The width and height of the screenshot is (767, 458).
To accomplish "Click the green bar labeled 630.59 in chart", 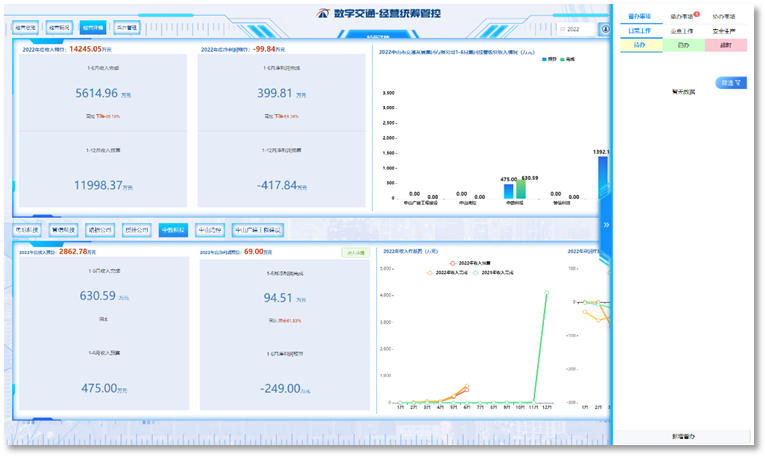I will point(521,189).
